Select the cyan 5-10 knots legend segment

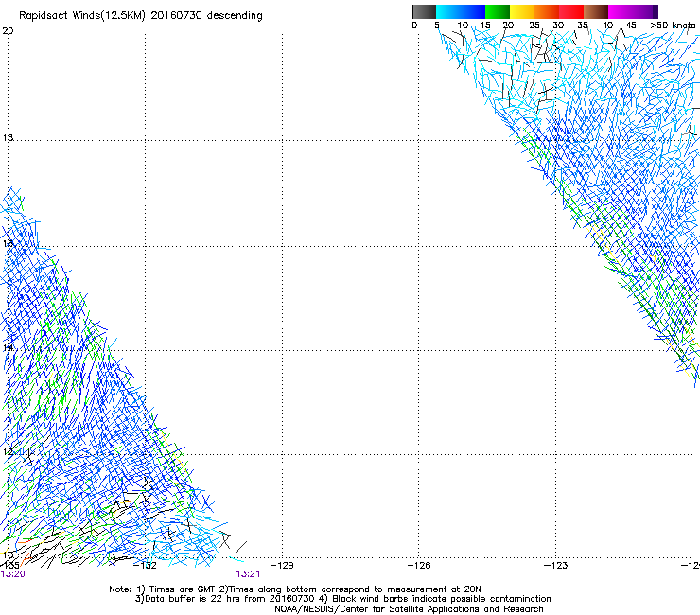[448, 11]
